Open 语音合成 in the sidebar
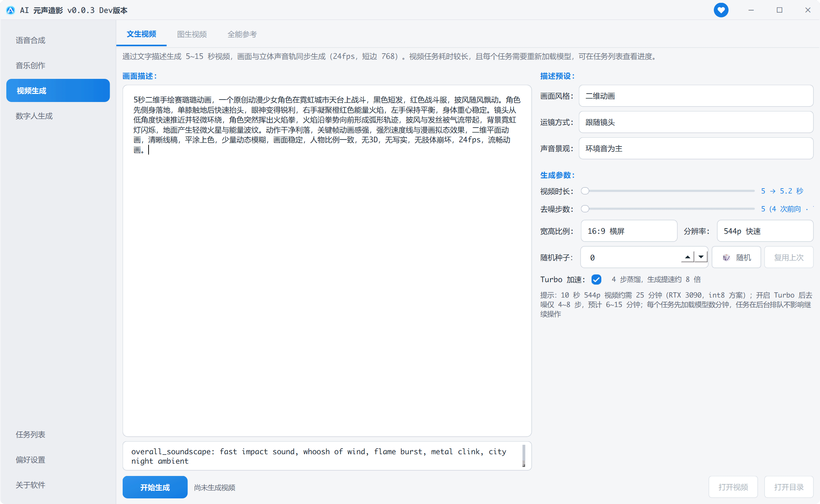Viewport: 820px width, 504px height. 58,40
